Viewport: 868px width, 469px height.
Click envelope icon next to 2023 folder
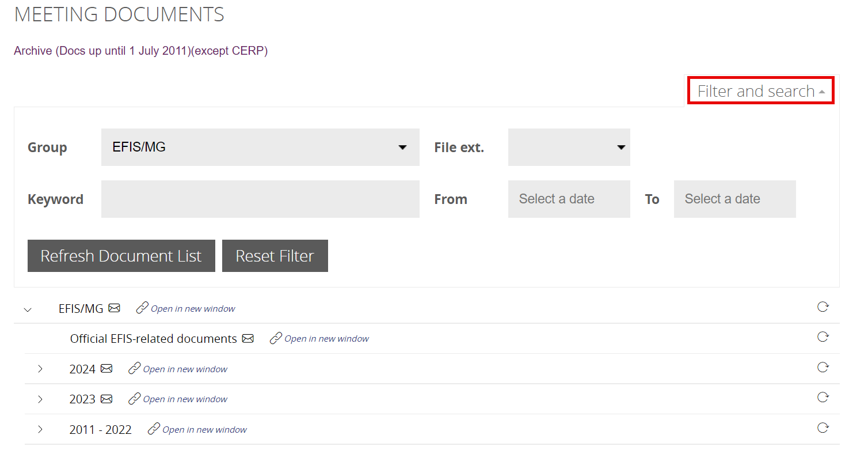click(106, 399)
